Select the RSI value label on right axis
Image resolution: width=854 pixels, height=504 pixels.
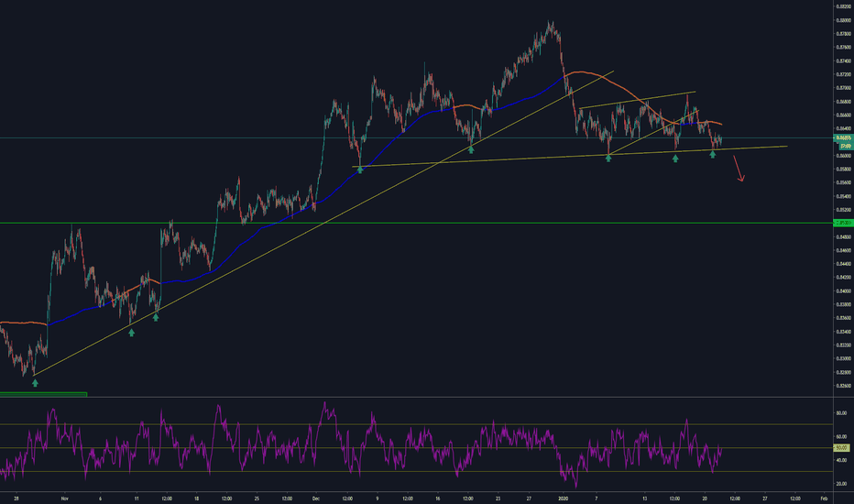pos(842,448)
